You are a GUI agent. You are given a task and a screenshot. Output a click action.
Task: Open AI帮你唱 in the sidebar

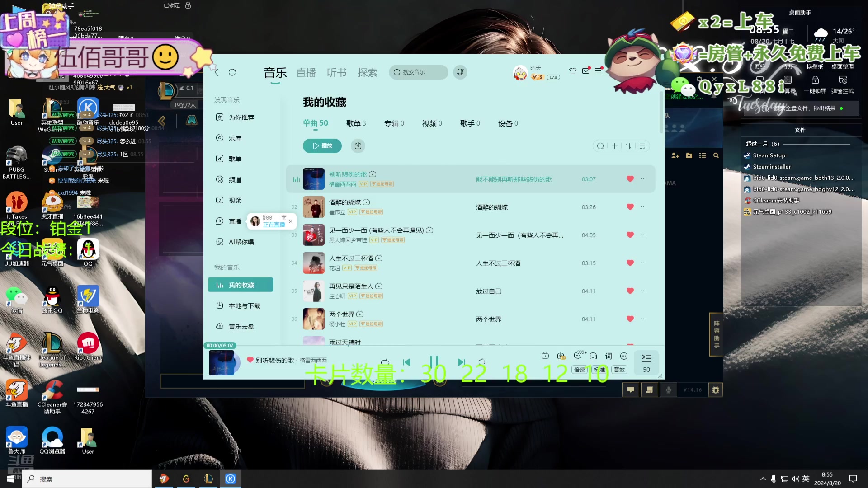click(241, 242)
